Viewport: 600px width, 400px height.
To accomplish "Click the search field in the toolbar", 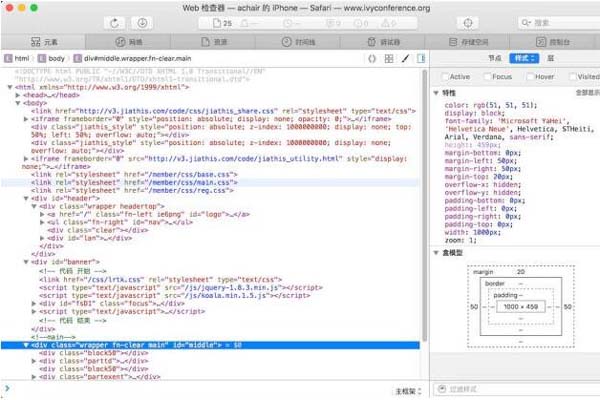I will 559,23.
